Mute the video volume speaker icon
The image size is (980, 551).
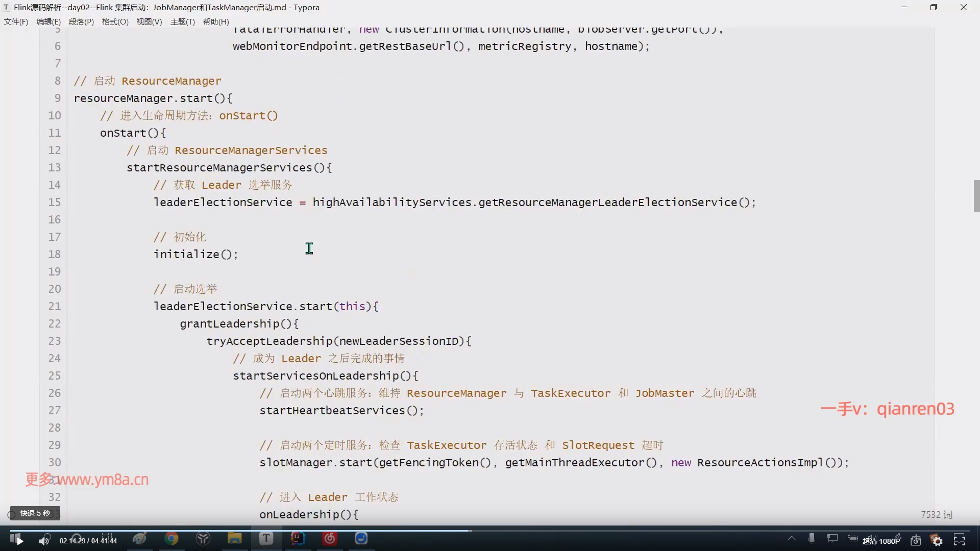pos(44,540)
